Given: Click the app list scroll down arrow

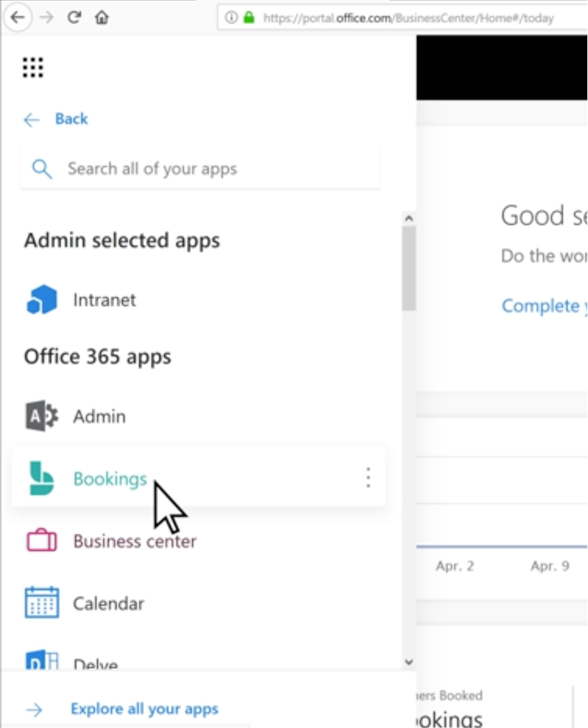Looking at the screenshot, I should point(408,662).
